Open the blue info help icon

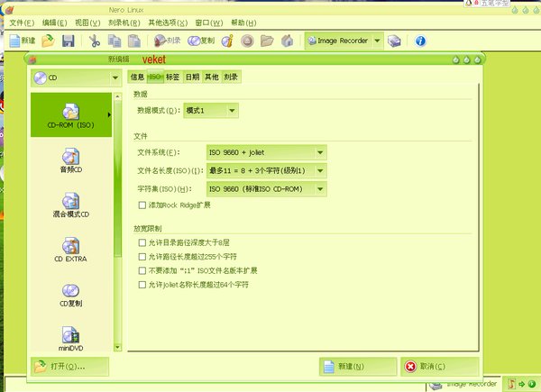420,41
